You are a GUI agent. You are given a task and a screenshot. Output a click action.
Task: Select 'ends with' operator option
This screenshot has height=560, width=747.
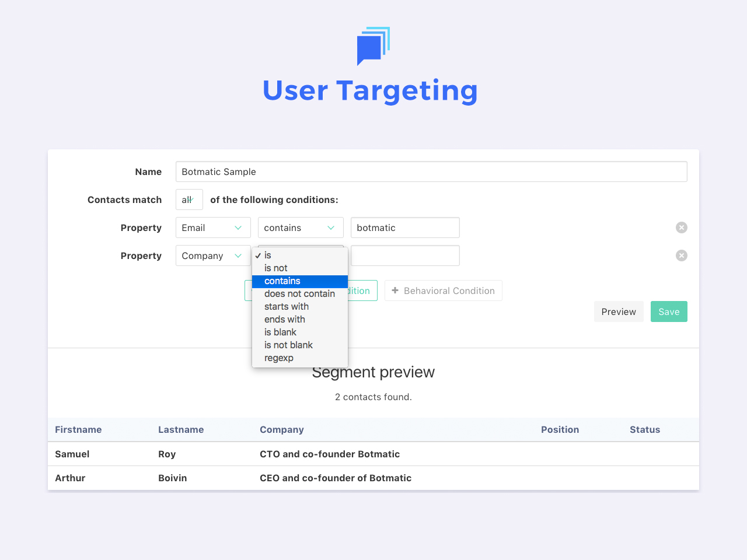(300, 319)
